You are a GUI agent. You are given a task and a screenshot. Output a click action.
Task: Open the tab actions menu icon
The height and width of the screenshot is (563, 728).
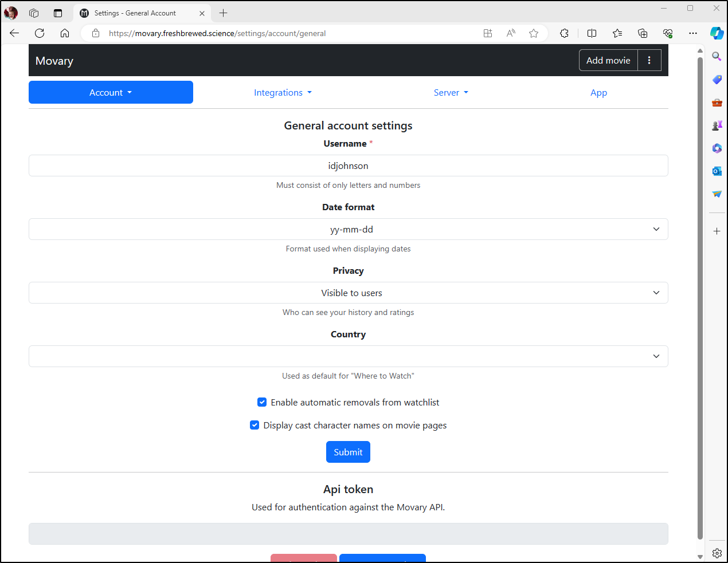(58, 13)
